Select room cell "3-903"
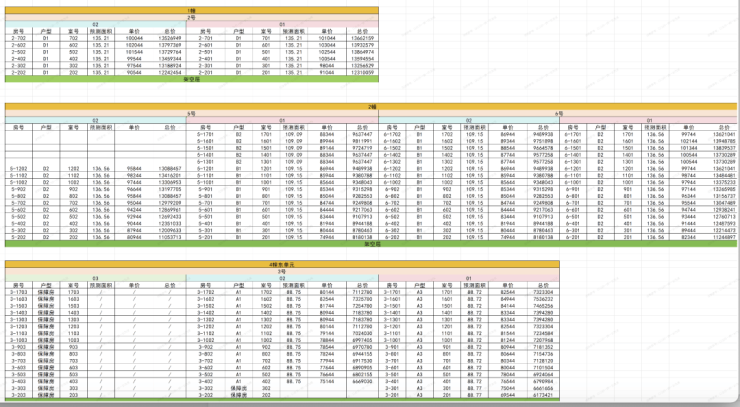This screenshot has width=740, height=407. 19,347
